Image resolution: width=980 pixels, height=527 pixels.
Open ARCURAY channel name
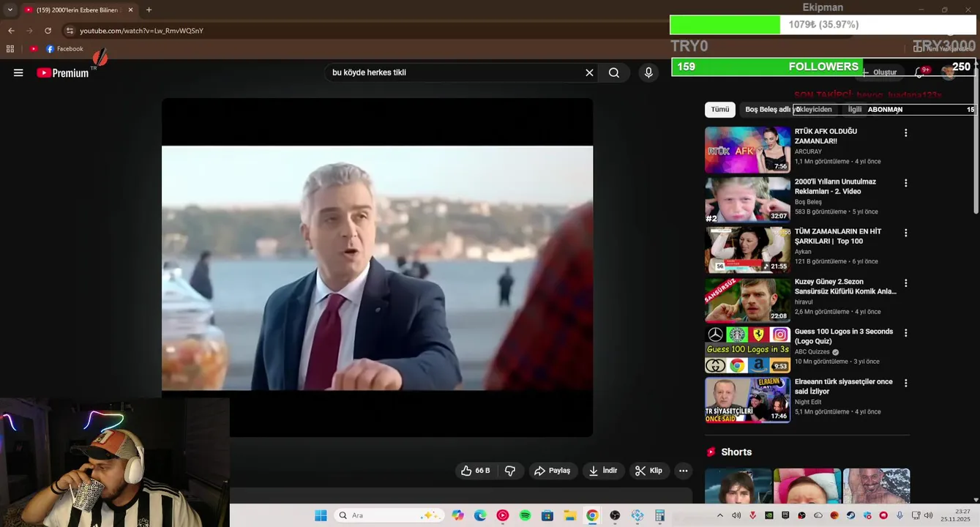click(808, 152)
